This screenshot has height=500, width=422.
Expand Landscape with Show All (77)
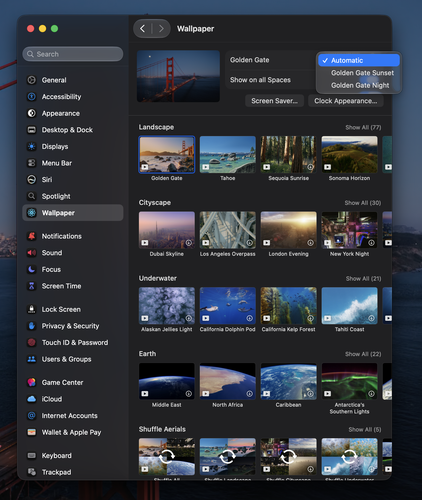(x=363, y=127)
